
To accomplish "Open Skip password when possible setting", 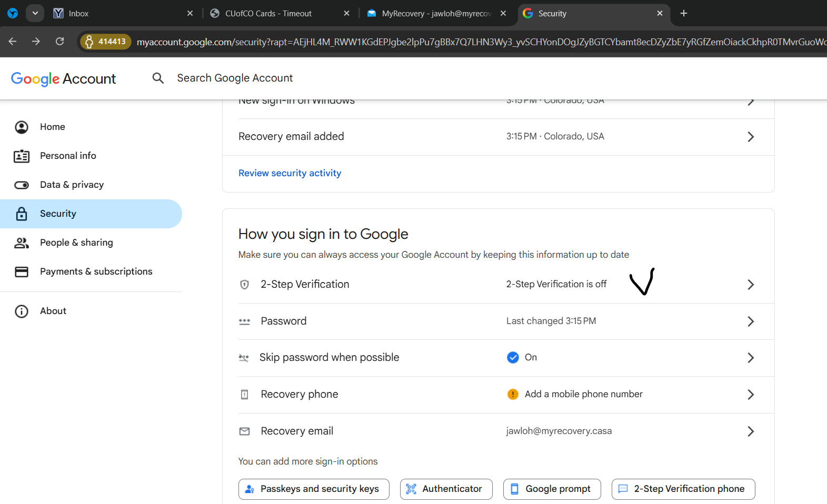I will [x=329, y=358].
